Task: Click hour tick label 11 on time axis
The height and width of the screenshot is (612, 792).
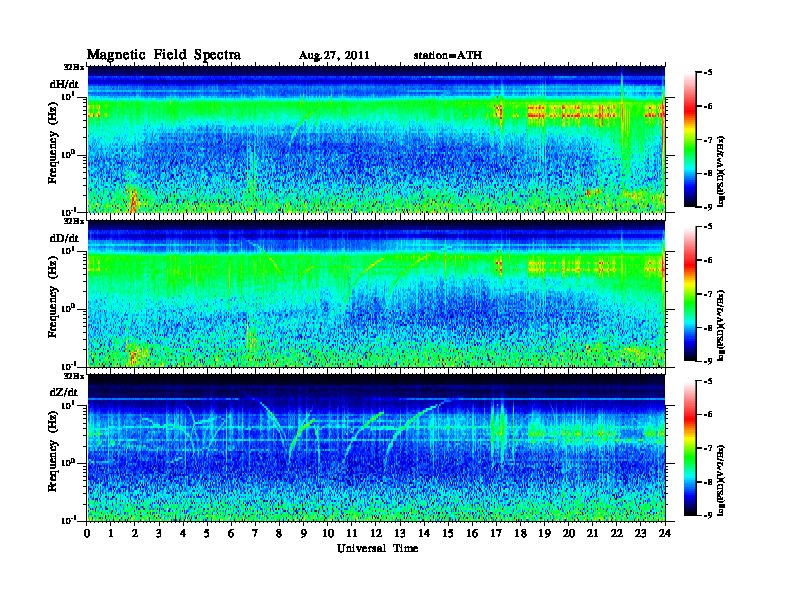Action: 352,533
